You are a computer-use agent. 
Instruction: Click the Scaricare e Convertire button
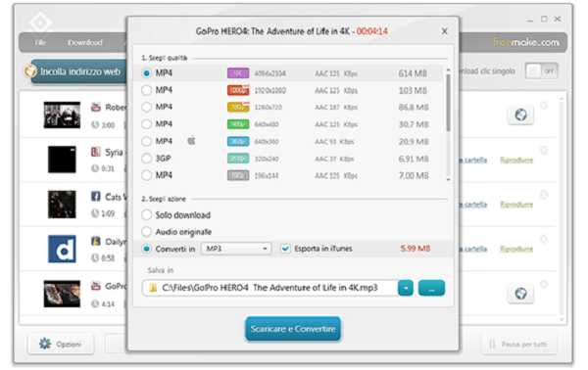pos(293,329)
